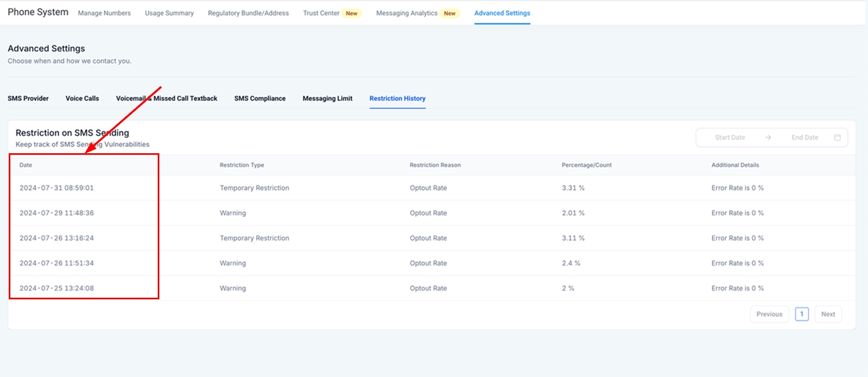Viewport: 868px width, 377px height.
Task: Switch to SMS Provider sub-tab
Action: coord(28,98)
